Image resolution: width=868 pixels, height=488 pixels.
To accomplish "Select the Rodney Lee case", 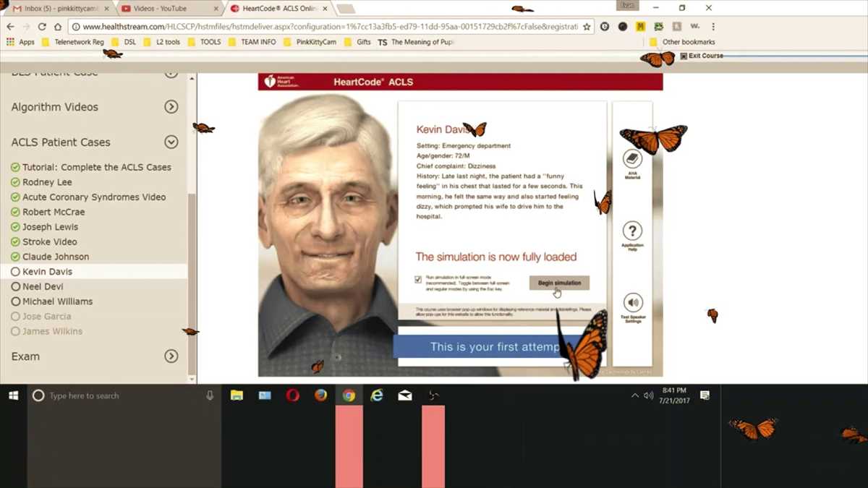I will [x=47, y=182].
